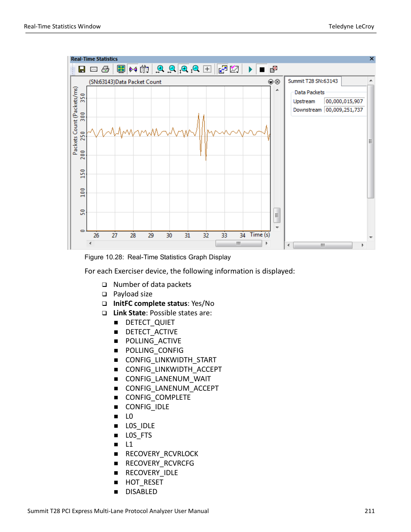
Task: Open the chart editing icon
Action: 234,69
